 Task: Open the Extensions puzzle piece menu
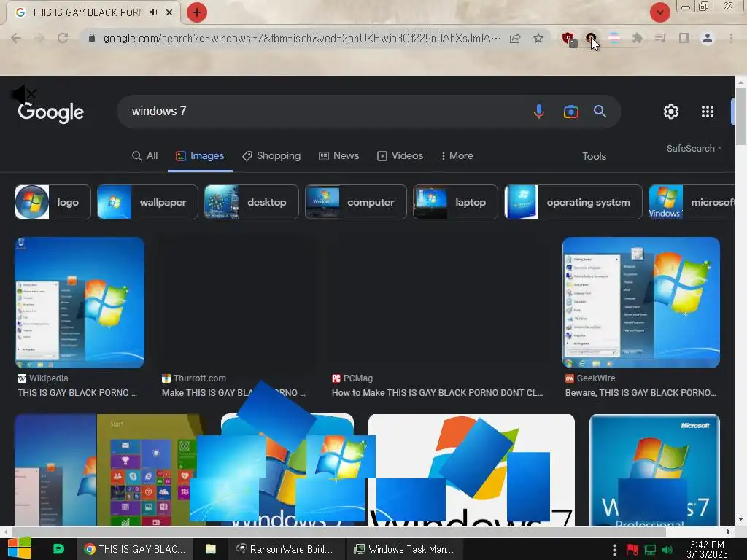637,38
